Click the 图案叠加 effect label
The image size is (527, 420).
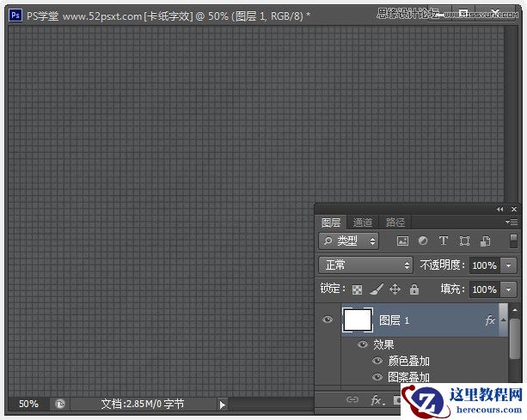pyautogui.click(x=408, y=377)
